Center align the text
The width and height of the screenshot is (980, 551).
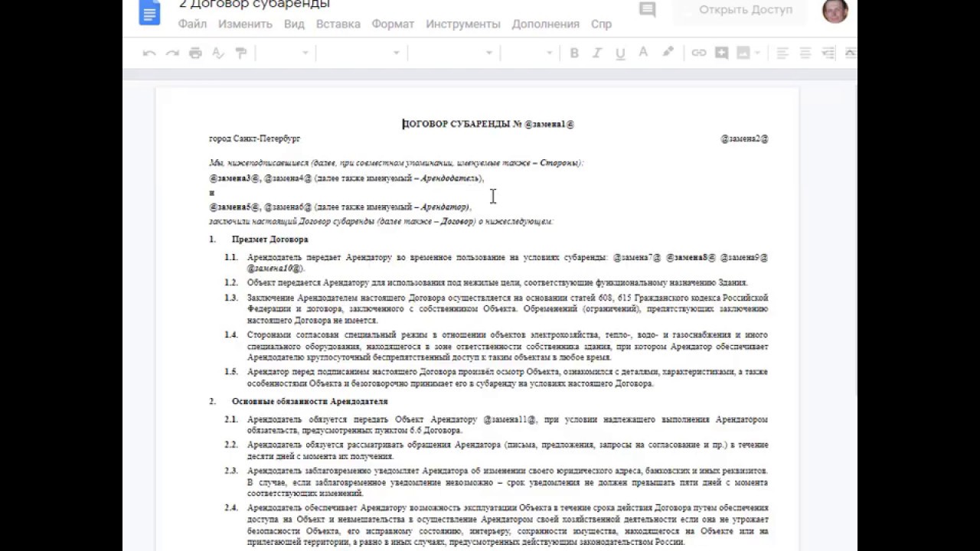805,53
